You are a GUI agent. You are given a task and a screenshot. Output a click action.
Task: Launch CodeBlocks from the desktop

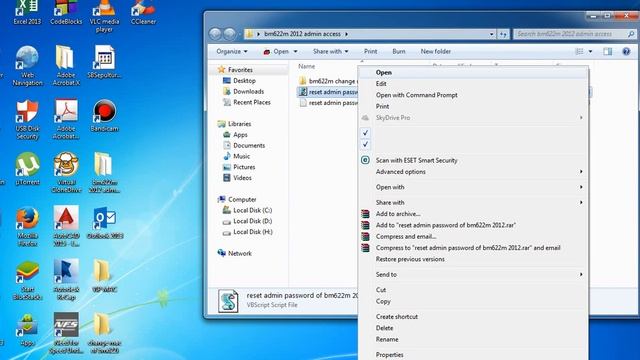point(66,12)
